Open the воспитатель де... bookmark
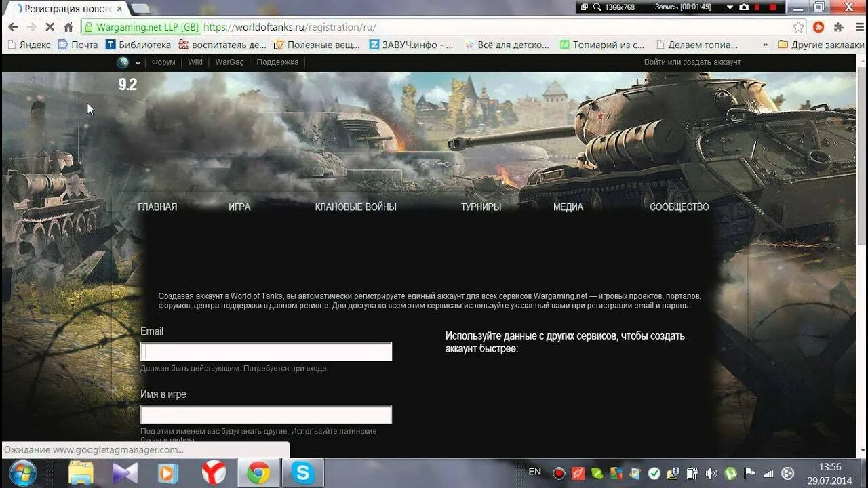 tap(222, 45)
